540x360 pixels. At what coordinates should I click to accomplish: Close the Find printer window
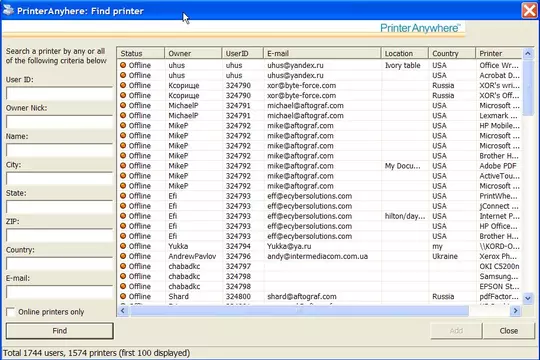point(530,10)
